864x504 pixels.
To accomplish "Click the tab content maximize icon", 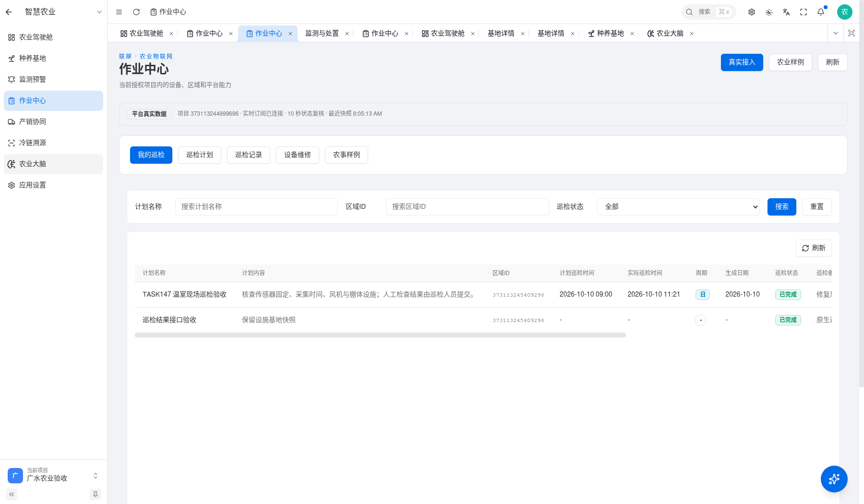I will tap(852, 33).
